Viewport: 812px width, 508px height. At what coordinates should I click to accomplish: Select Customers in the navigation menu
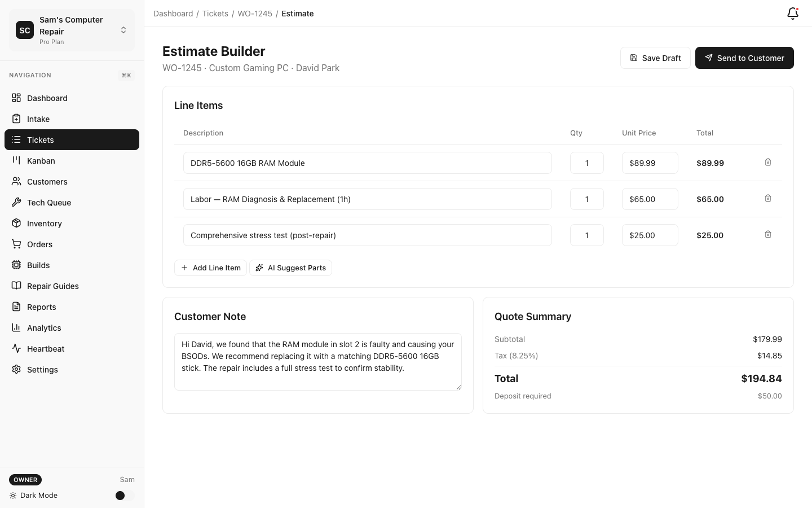(x=47, y=181)
